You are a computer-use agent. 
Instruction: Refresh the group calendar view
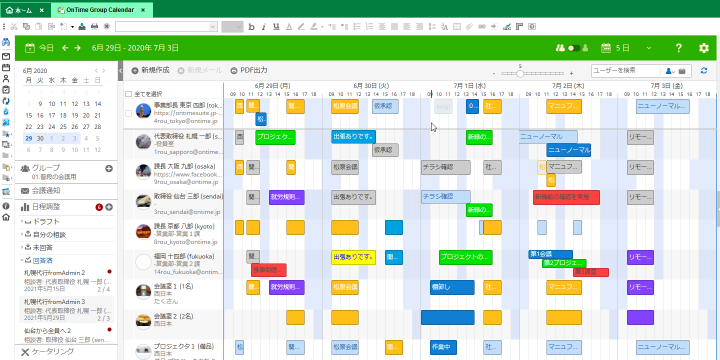(704, 71)
